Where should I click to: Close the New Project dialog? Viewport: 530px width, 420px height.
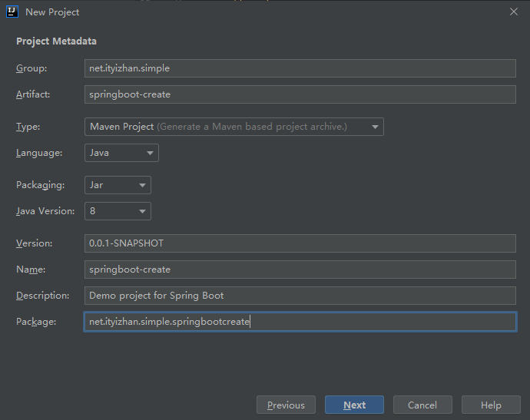pyautogui.click(x=513, y=12)
